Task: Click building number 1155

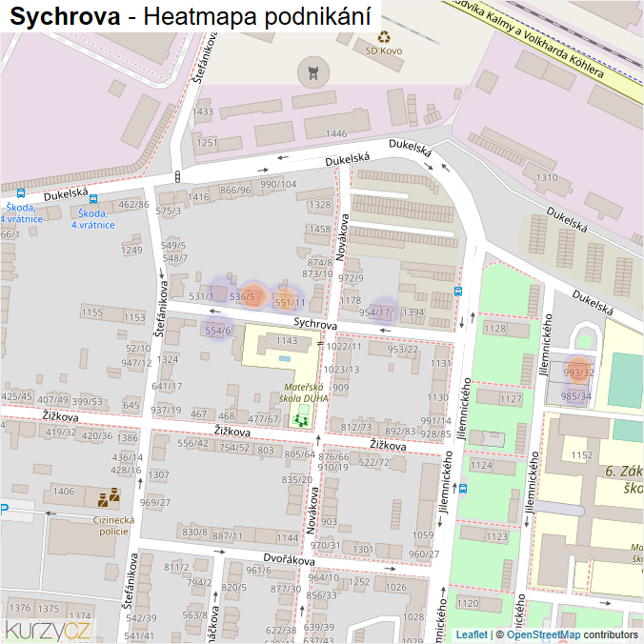Action: (x=92, y=312)
